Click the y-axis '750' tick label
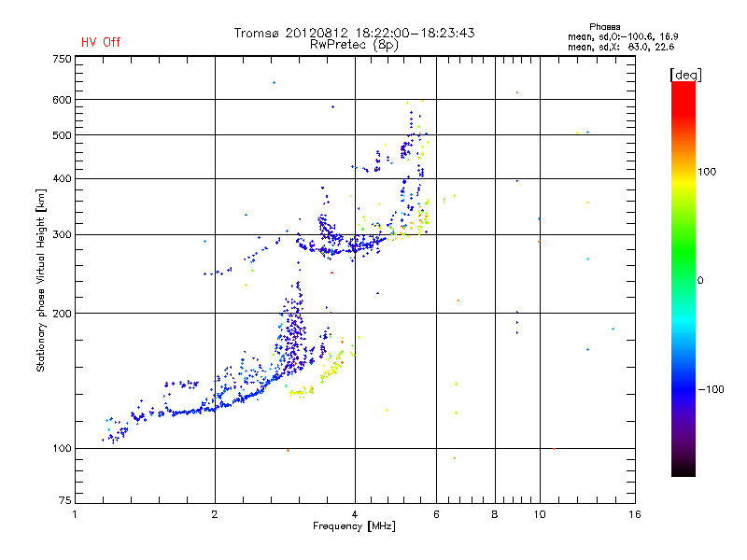 tap(62, 59)
